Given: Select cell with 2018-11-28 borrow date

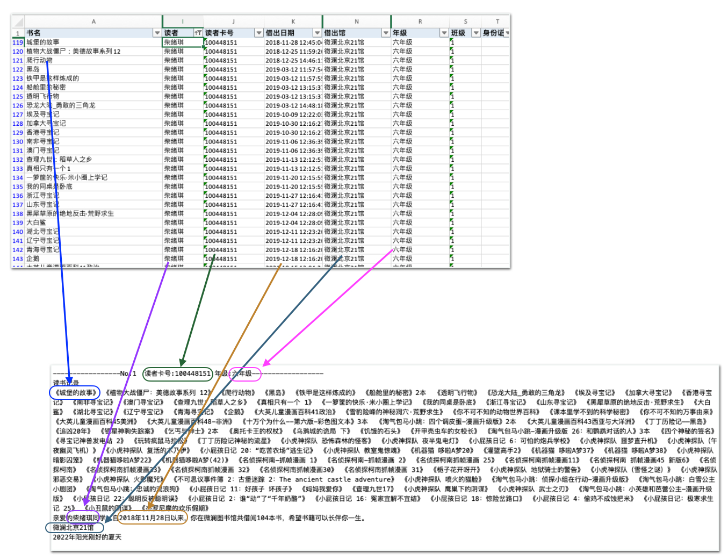Looking at the screenshot, I should tap(293, 42).
